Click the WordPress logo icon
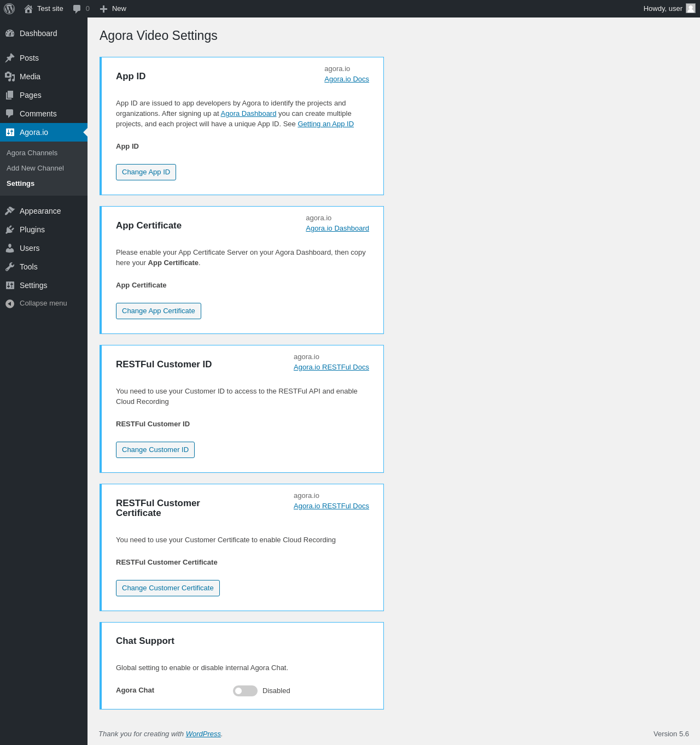The height and width of the screenshot is (745, 700). [9, 9]
